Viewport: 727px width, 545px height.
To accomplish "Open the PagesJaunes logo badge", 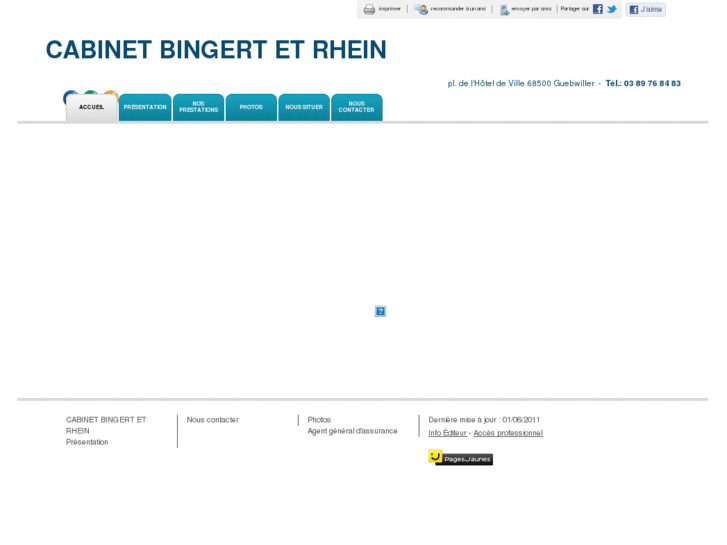I will 460,458.
